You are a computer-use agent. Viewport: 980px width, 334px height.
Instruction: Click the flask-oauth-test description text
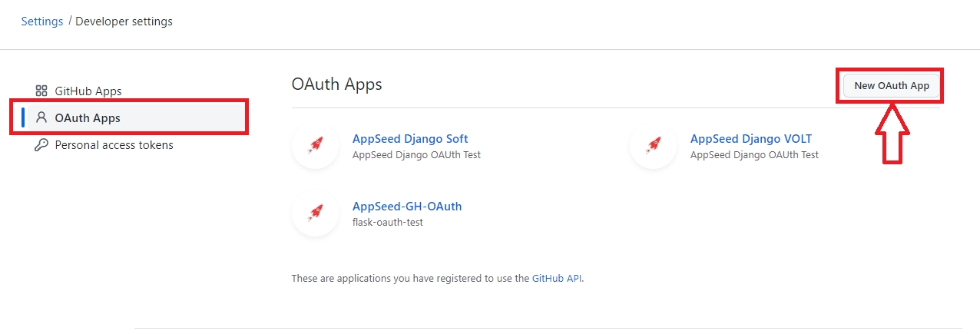pyautogui.click(x=387, y=223)
